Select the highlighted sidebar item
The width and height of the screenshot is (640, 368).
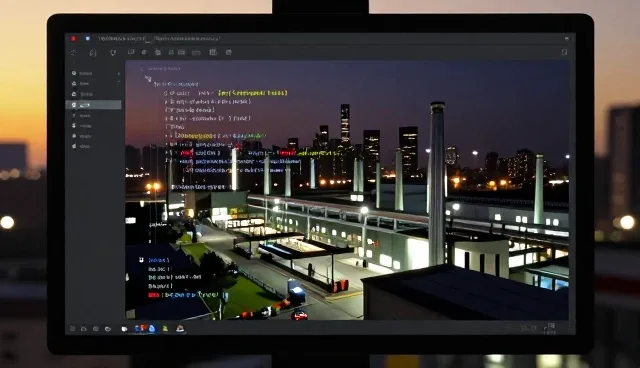coord(93,105)
